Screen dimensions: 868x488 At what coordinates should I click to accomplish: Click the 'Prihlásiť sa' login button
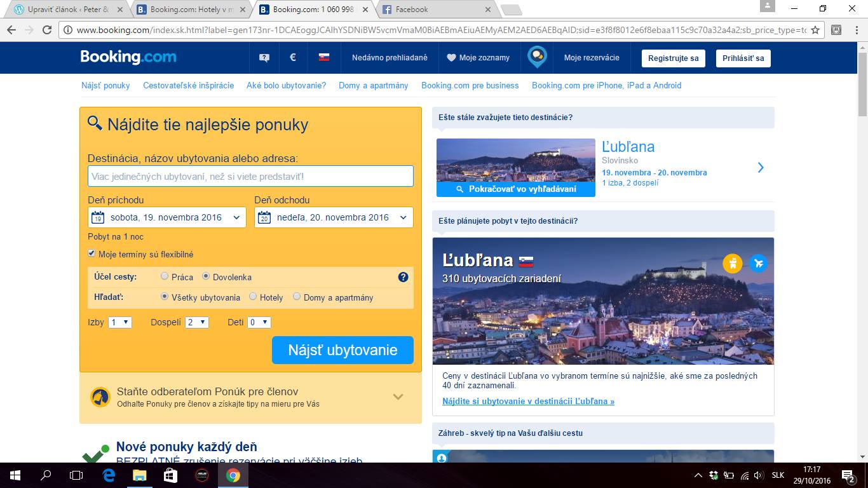coord(743,58)
